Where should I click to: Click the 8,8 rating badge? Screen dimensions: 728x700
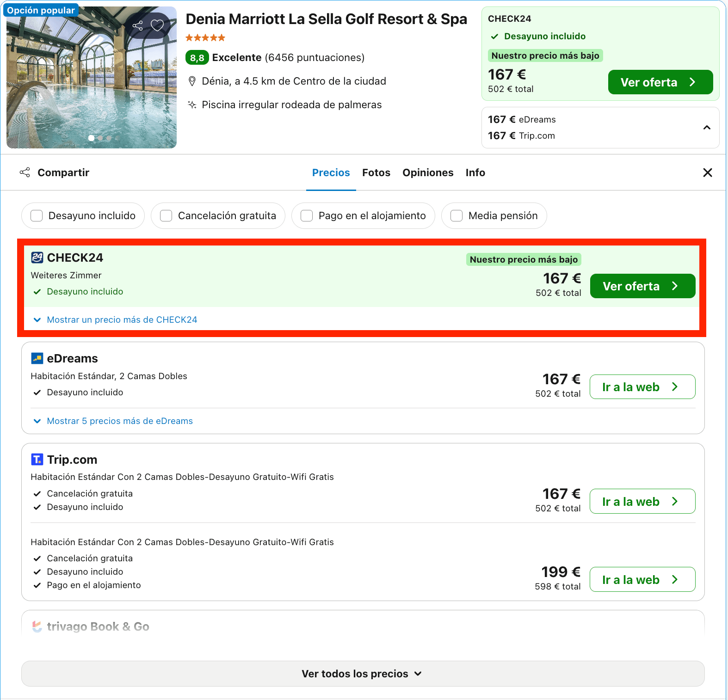click(x=197, y=58)
